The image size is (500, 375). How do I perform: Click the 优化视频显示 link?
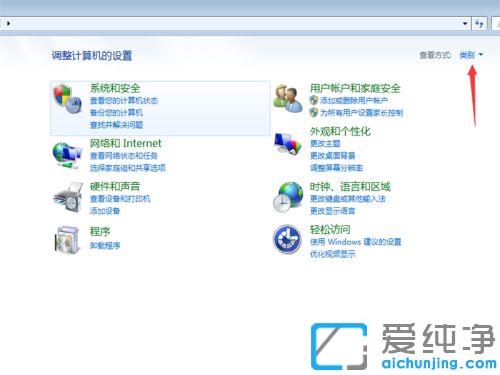pos(333,254)
